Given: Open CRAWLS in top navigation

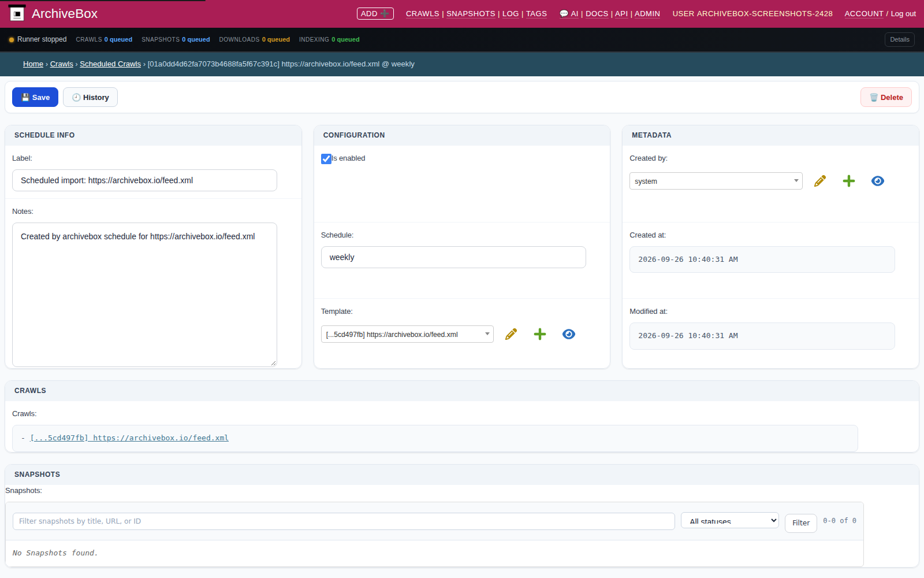Looking at the screenshot, I should 423,13.
